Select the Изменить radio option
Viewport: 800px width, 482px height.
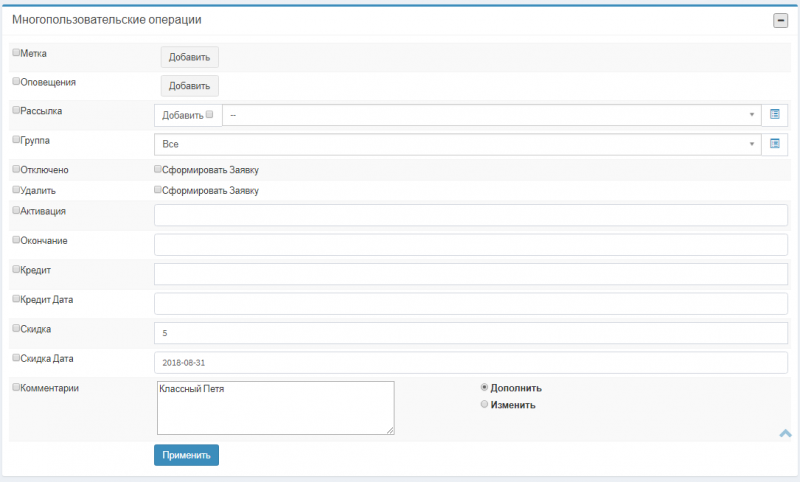[x=484, y=404]
